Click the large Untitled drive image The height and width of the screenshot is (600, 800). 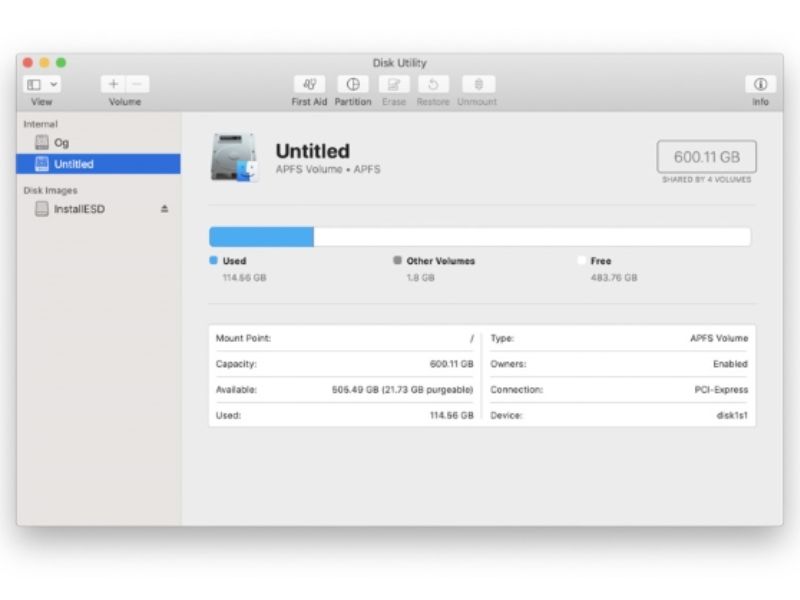click(x=234, y=157)
